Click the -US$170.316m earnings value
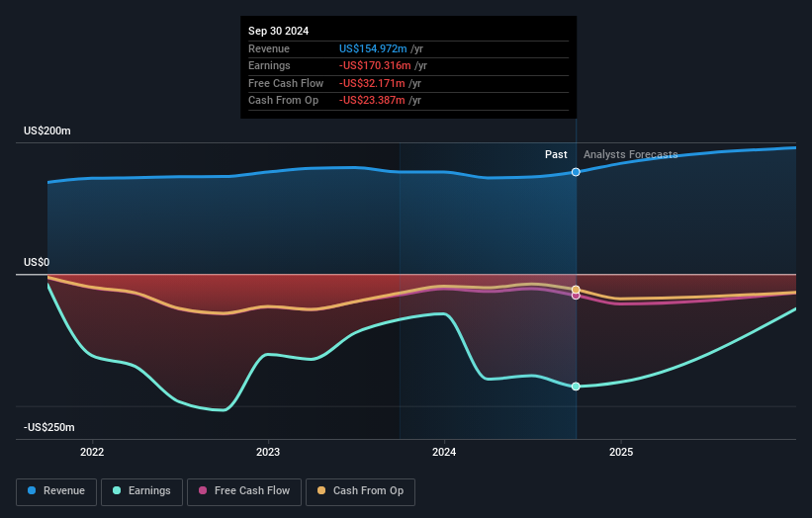 click(375, 65)
